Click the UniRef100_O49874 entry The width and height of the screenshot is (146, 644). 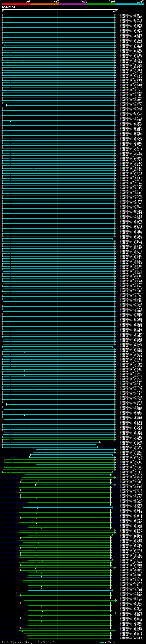[x=131, y=45]
